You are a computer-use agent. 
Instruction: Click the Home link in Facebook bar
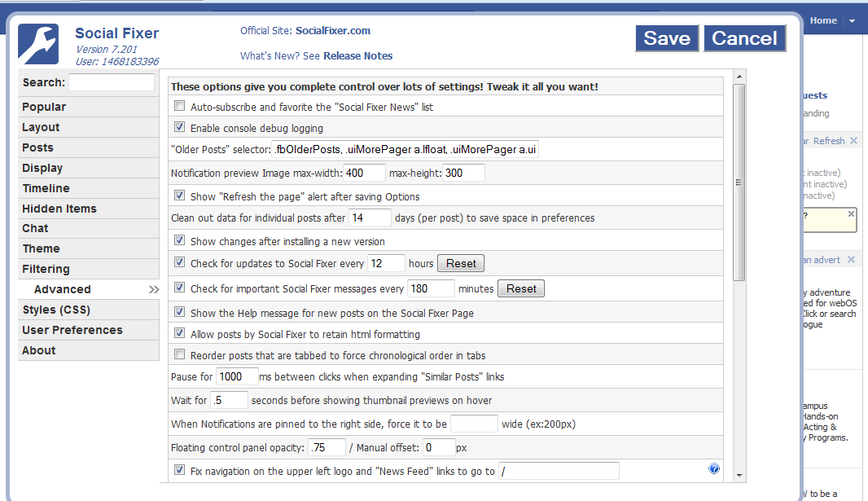823,20
